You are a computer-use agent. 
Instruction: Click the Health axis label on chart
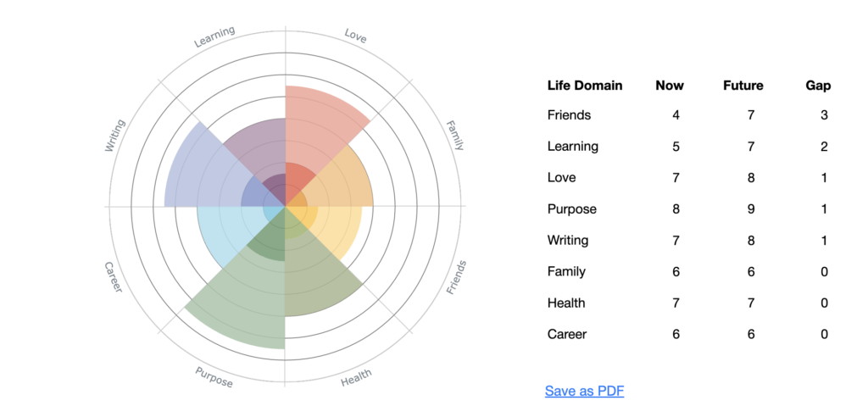pos(357,377)
